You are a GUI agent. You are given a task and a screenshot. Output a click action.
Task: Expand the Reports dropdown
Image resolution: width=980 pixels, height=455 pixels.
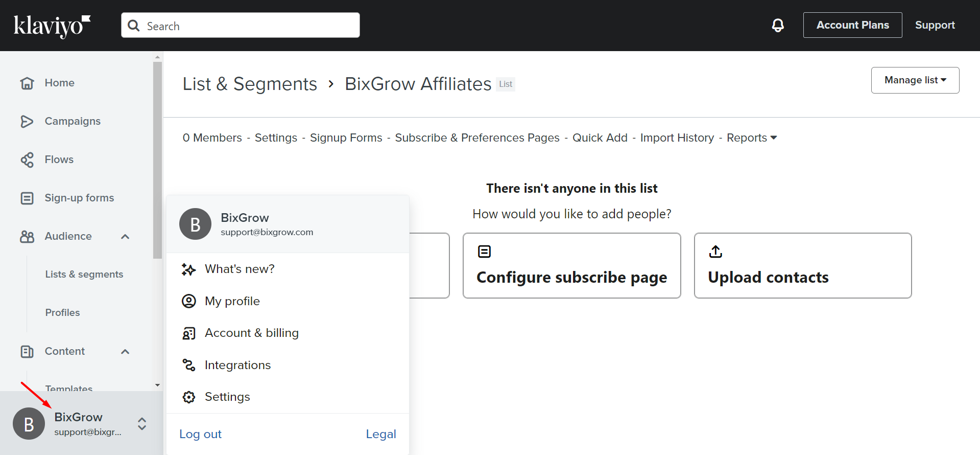[x=751, y=138]
